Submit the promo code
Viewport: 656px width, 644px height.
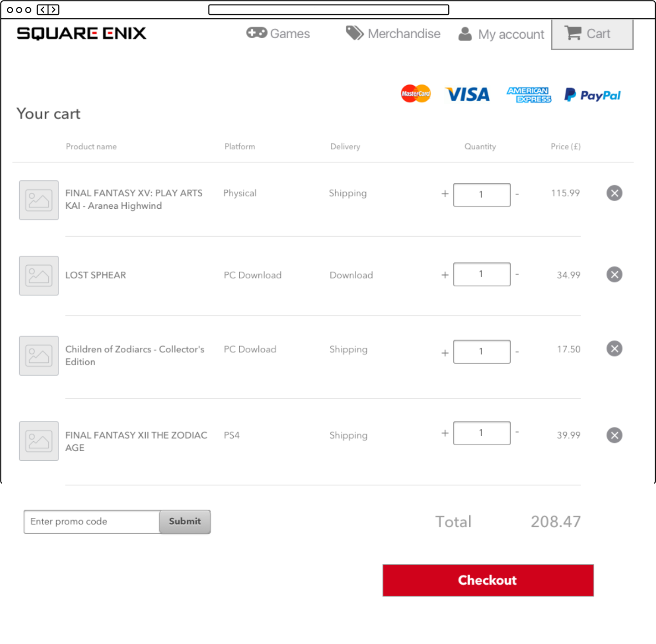184,521
